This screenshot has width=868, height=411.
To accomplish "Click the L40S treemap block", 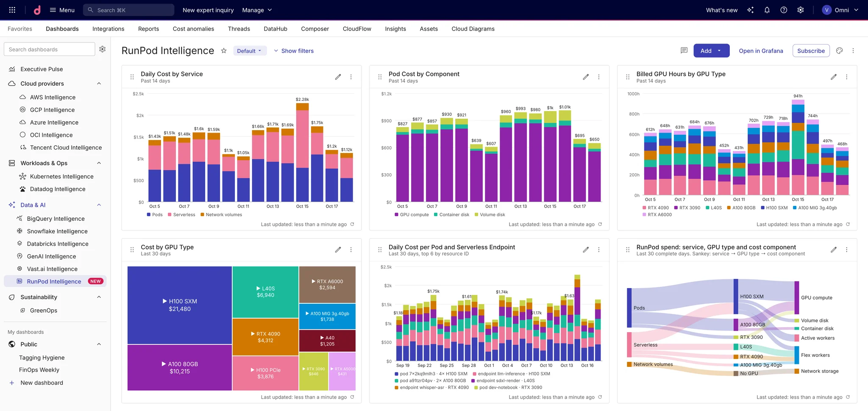I will click(x=265, y=292).
